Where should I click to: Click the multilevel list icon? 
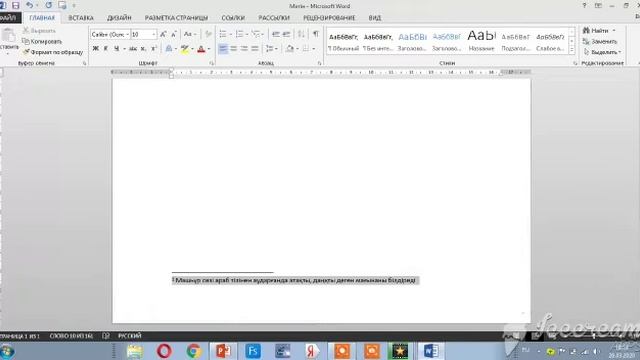256,34
